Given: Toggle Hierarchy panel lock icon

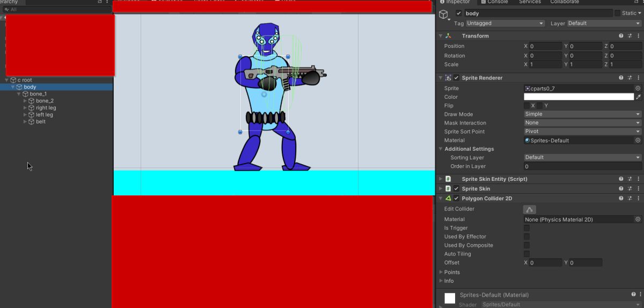Looking at the screenshot, I should tap(100, 2).
